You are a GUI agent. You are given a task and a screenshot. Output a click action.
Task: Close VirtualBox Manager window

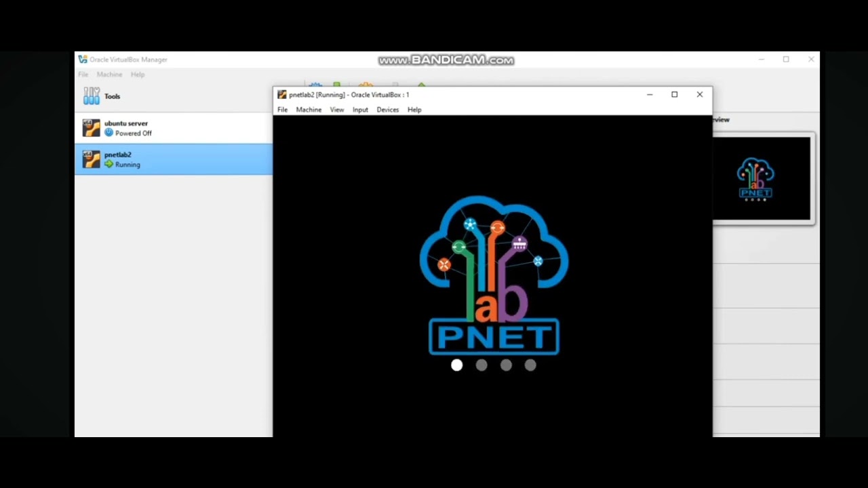point(811,60)
